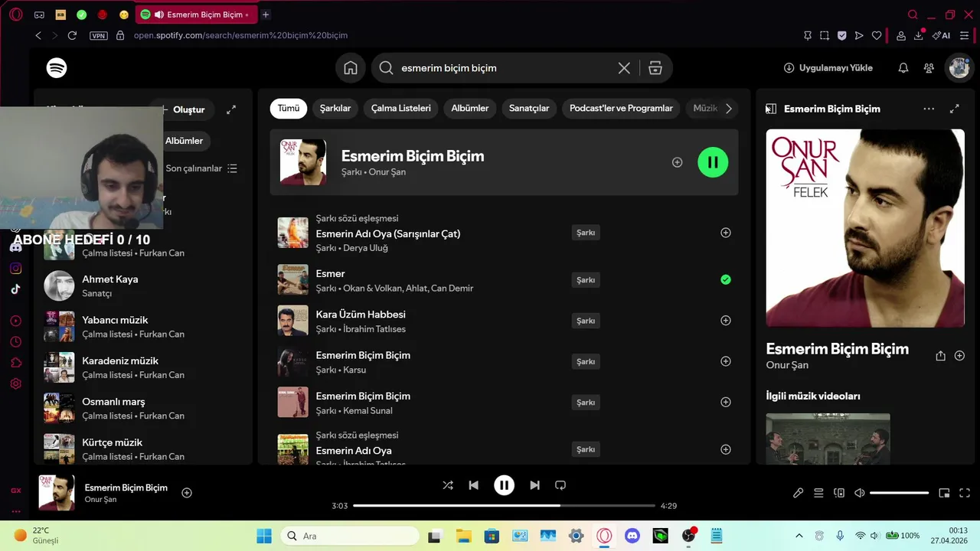Open the notifications bell

point(903,68)
